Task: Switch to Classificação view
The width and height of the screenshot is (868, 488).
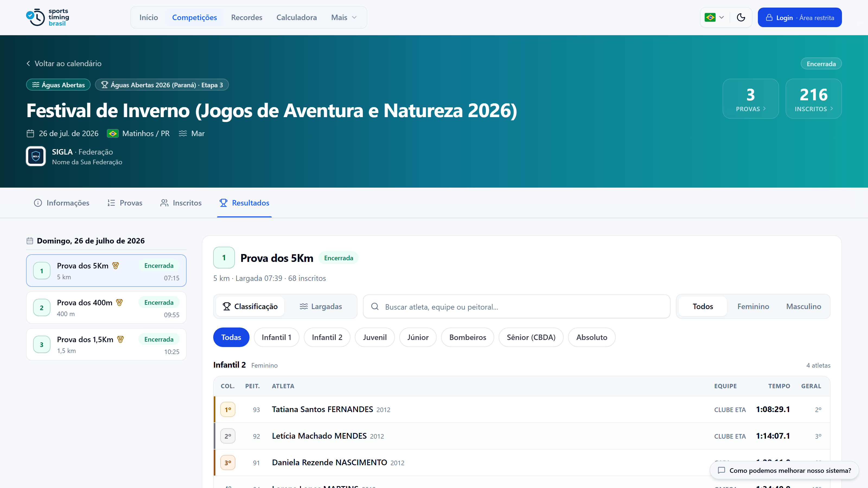Action: pyautogui.click(x=250, y=306)
